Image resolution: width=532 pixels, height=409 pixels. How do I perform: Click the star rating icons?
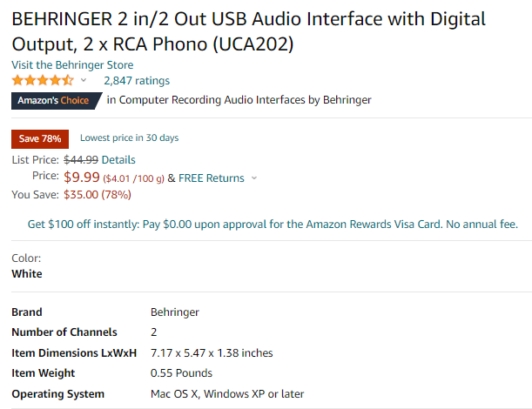pyautogui.click(x=43, y=81)
